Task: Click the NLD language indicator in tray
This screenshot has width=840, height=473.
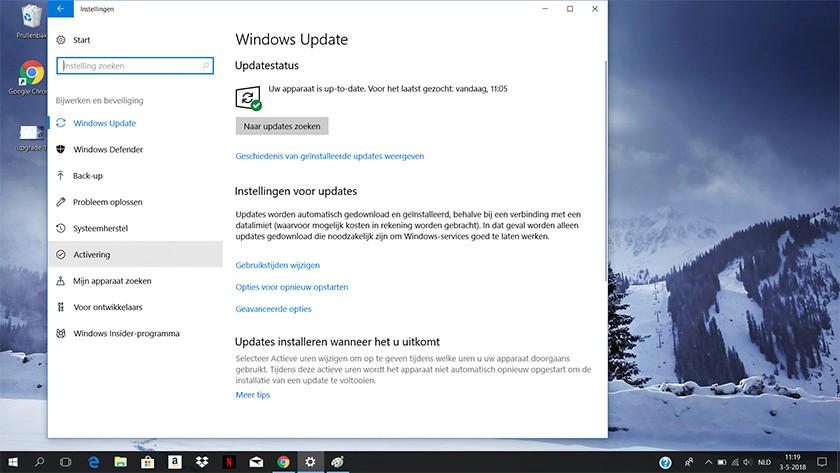Action: point(764,462)
